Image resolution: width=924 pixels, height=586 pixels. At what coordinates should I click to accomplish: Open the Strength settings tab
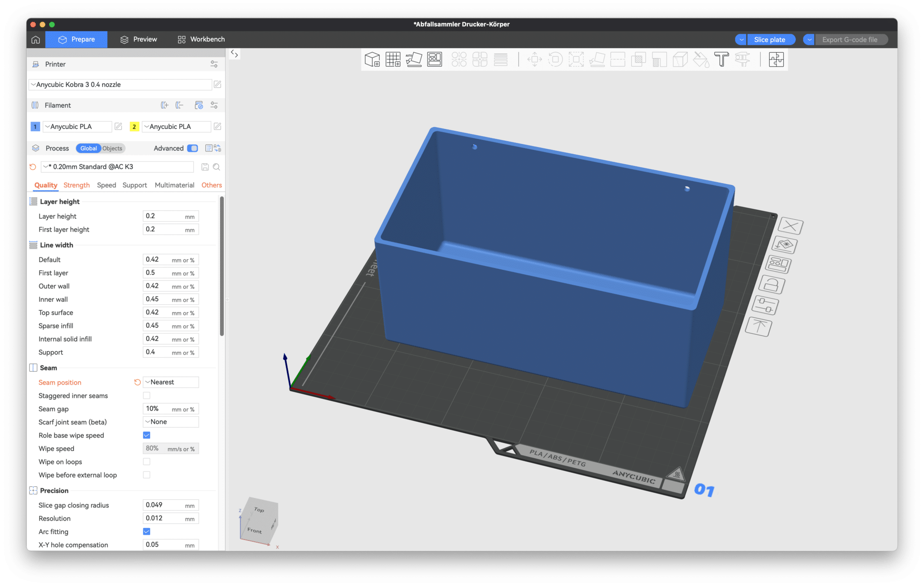tap(77, 185)
